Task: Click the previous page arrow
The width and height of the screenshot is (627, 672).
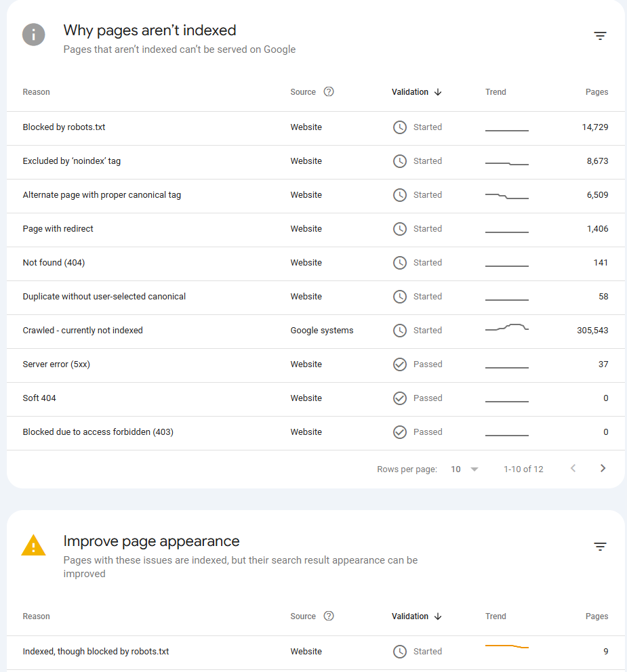Action: click(x=573, y=468)
